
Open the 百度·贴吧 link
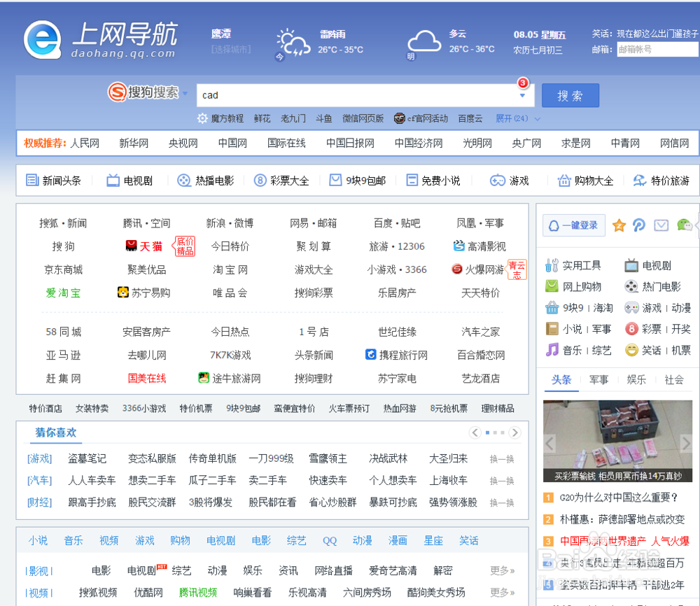pos(397,223)
